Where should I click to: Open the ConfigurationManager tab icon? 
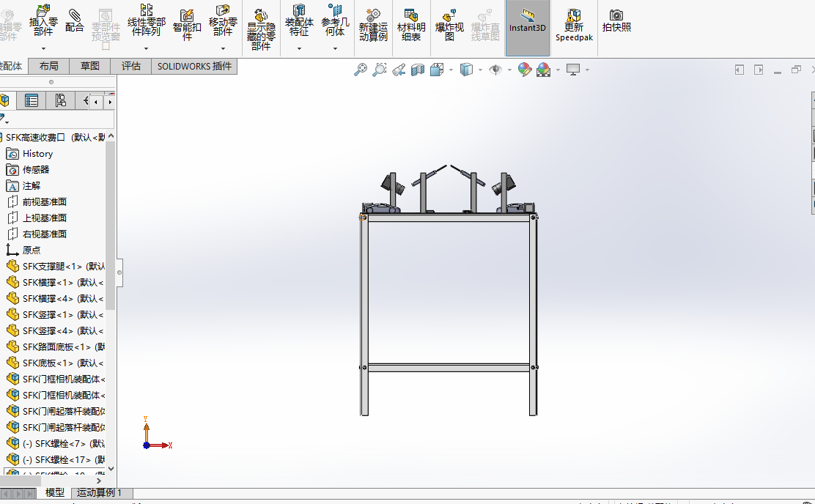tap(60, 100)
